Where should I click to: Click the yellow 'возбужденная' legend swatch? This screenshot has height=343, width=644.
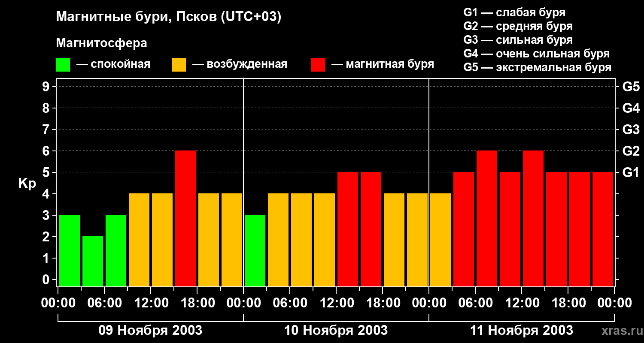[179, 65]
